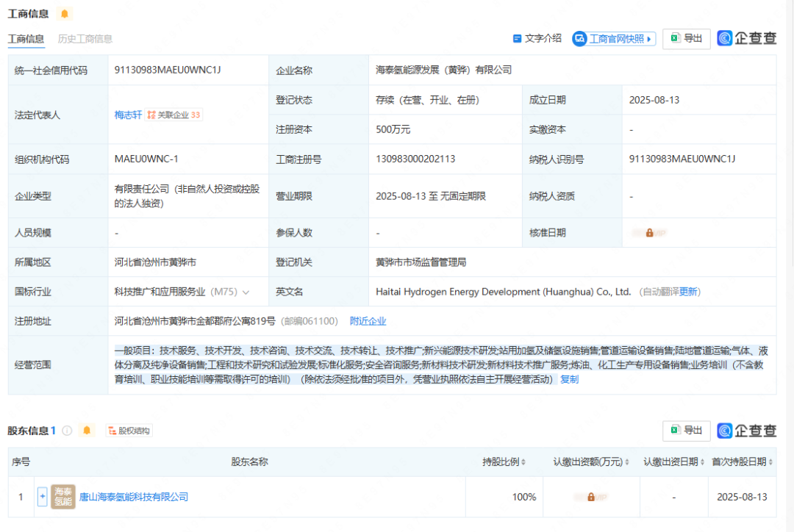This screenshot has width=794, height=532.
Task: Switch to the 历史工商信息 tab
Action: [85, 39]
